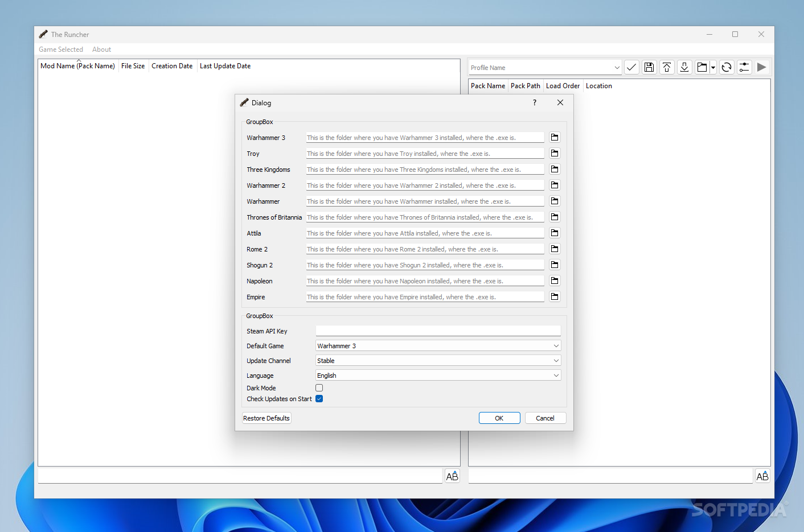Click the Steam API Key field

click(x=438, y=331)
